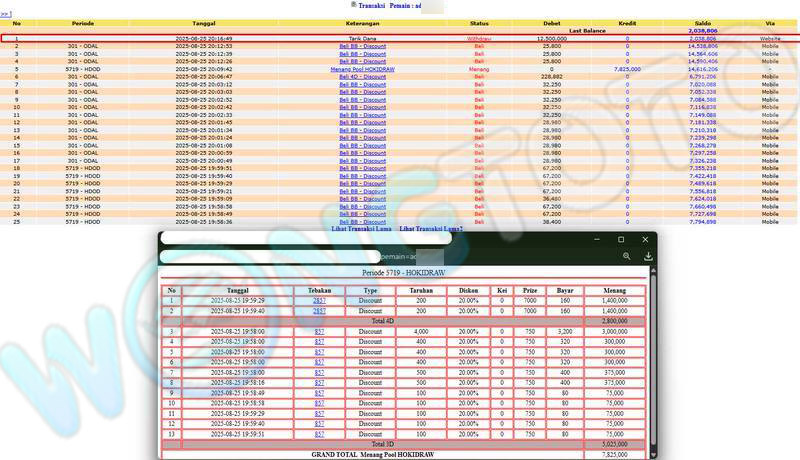Minimize the HOKIDRAW popup window
800x460 pixels.
[x=595, y=240]
